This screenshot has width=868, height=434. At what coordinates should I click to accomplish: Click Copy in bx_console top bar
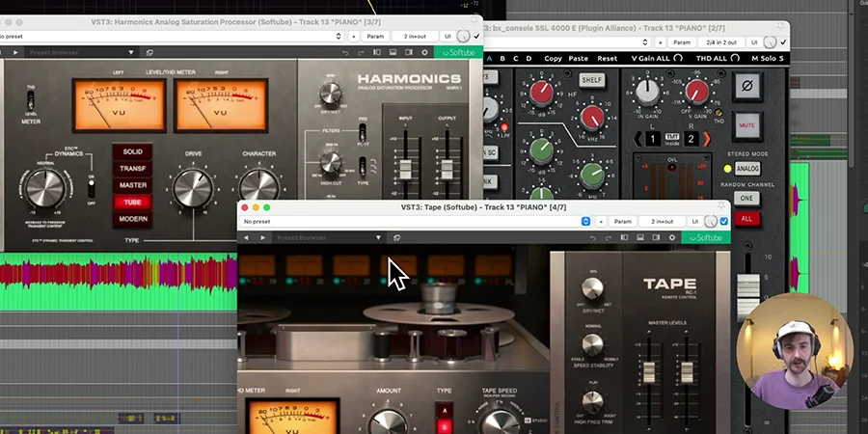(x=553, y=58)
